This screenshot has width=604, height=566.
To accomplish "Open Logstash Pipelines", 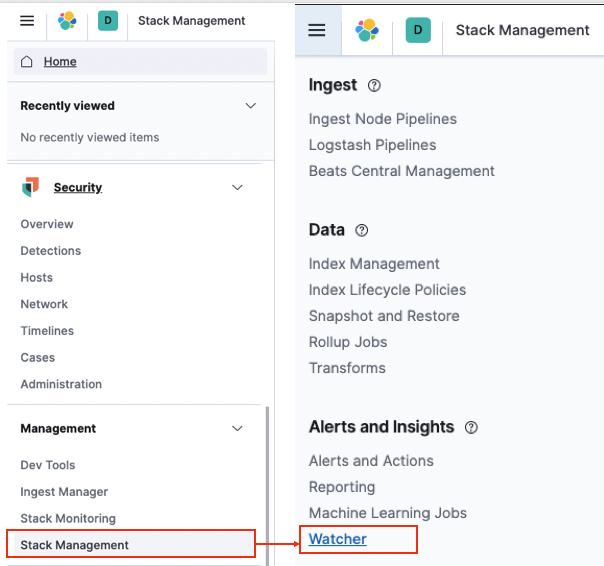I will [x=372, y=145].
